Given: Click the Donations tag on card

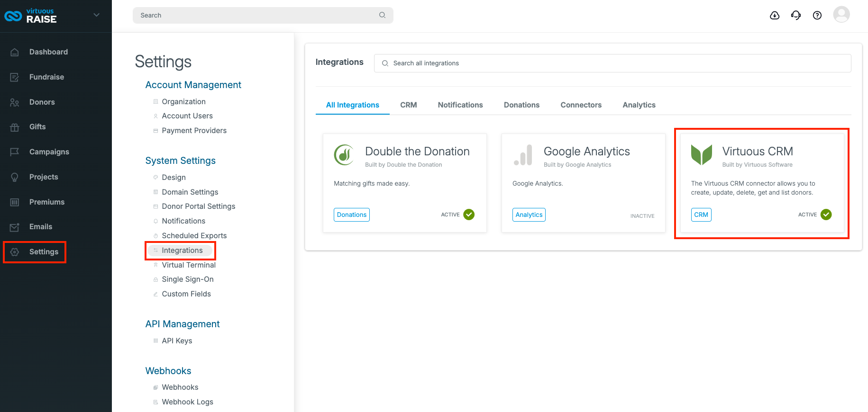Looking at the screenshot, I should [x=352, y=215].
